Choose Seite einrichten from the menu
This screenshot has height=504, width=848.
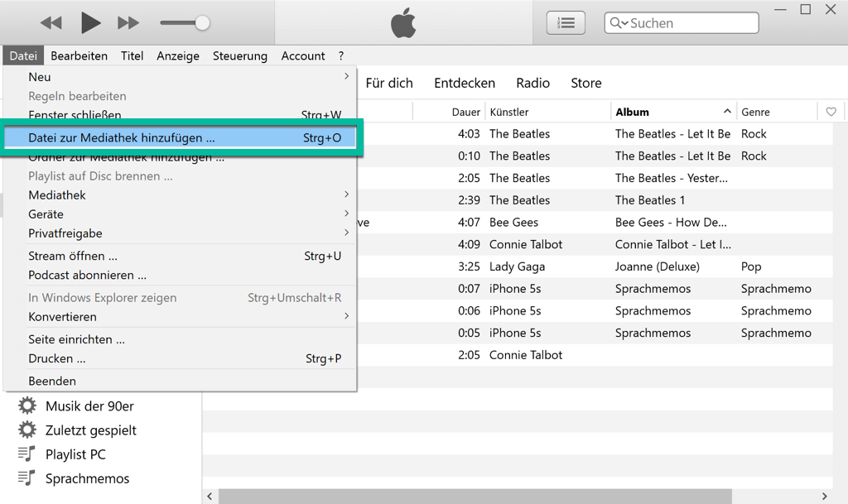coord(180,339)
